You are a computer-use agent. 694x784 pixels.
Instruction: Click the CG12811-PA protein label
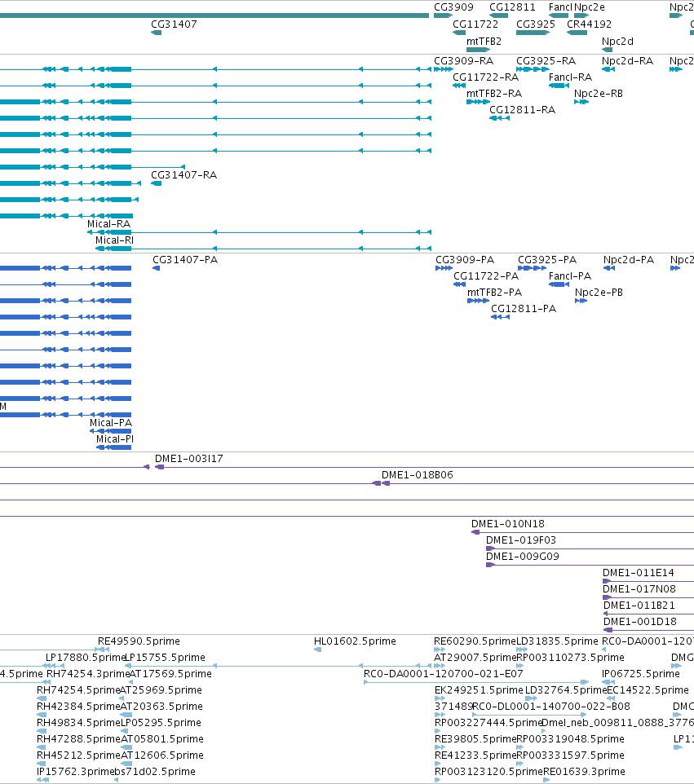(x=524, y=309)
